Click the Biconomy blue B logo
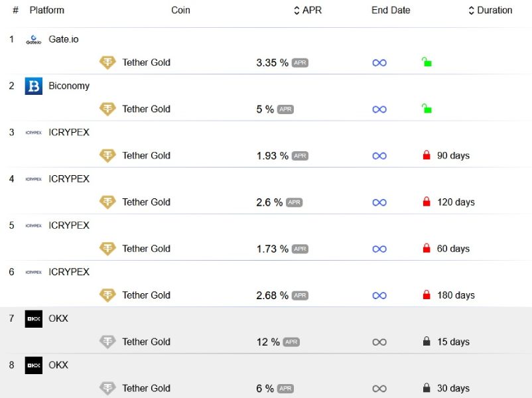Viewport: 532px width, 398px height. click(34, 86)
